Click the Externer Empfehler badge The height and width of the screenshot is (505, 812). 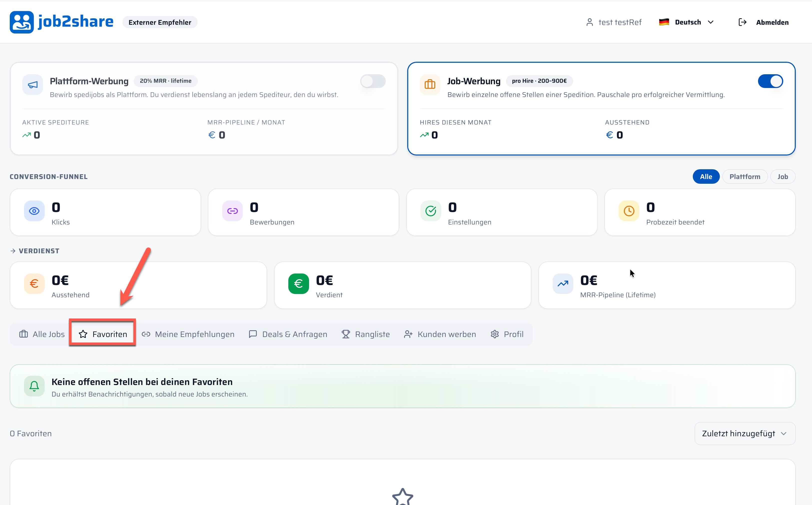click(x=160, y=22)
